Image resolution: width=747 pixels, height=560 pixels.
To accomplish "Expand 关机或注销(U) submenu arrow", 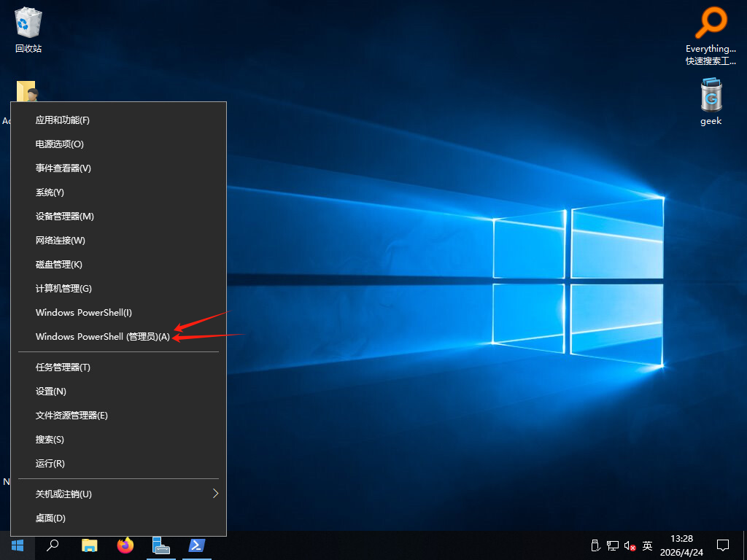I will tap(215, 494).
